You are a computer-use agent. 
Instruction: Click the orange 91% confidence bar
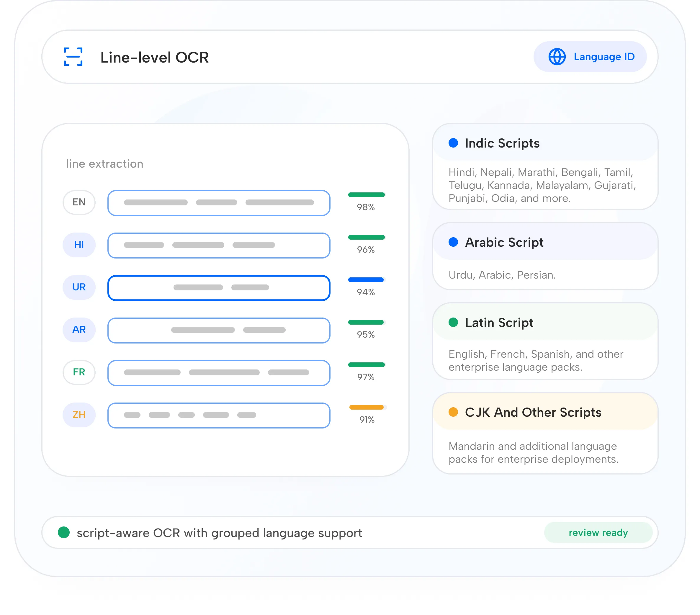point(367,407)
